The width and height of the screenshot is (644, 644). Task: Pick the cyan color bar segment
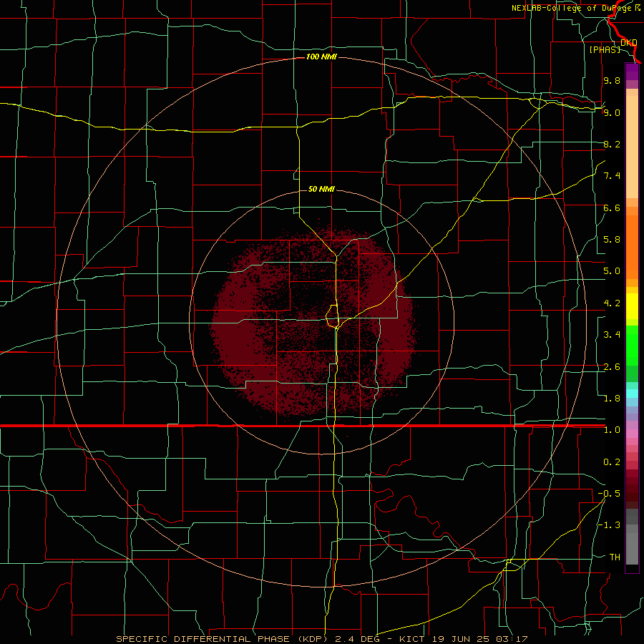[x=632, y=394]
